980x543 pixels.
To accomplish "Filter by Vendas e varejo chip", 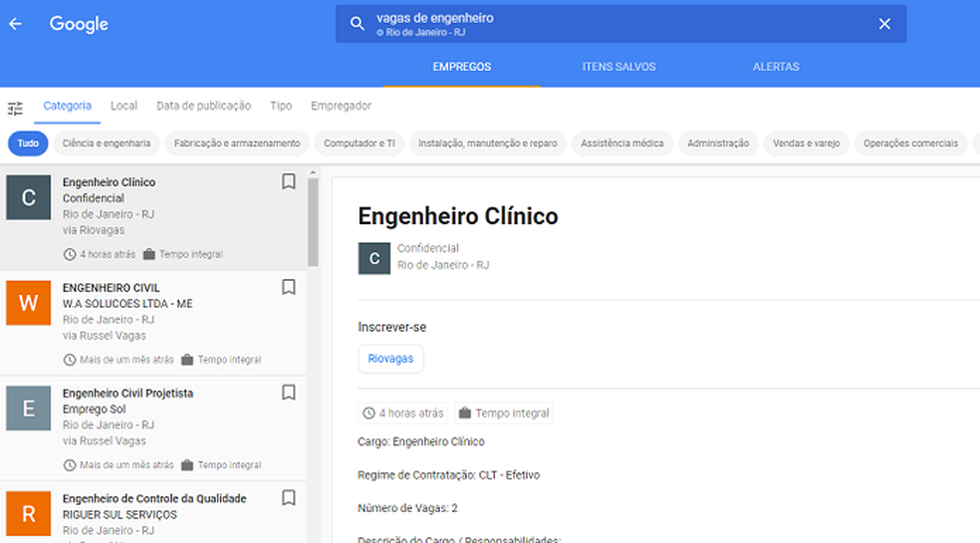I will [x=807, y=143].
